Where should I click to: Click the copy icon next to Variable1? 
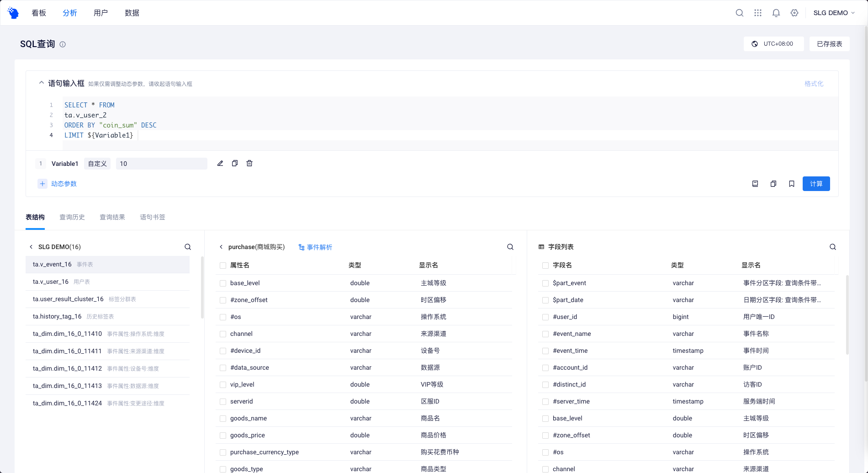(235, 164)
